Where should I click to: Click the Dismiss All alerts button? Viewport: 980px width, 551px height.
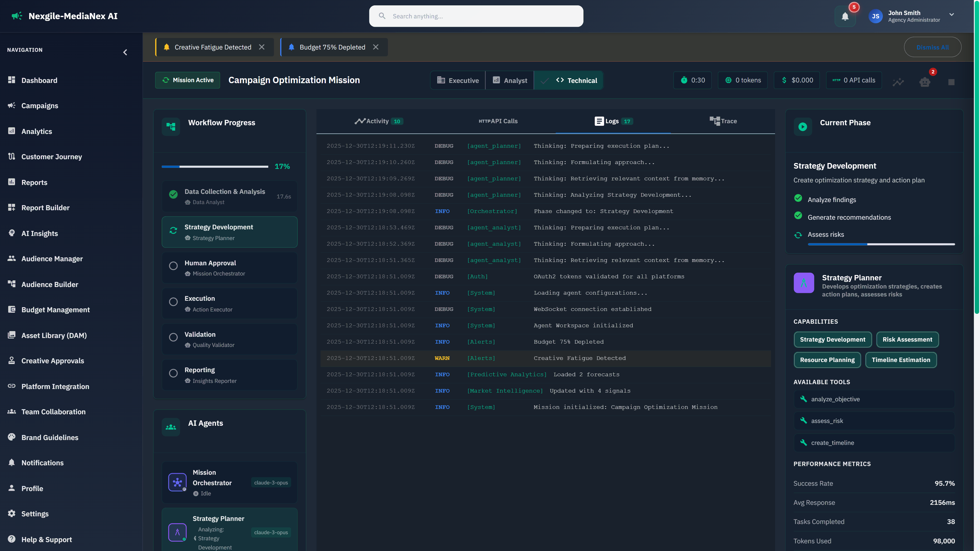[933, 47]
